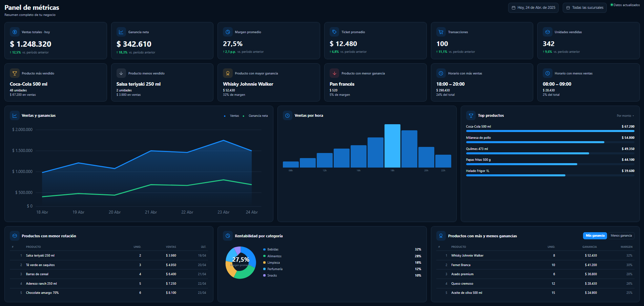Image resolution: width=644 pixels, height=306 pixels.
Task: Click the Aceite de oliva 500 ml row
Action: click(535, 293)
